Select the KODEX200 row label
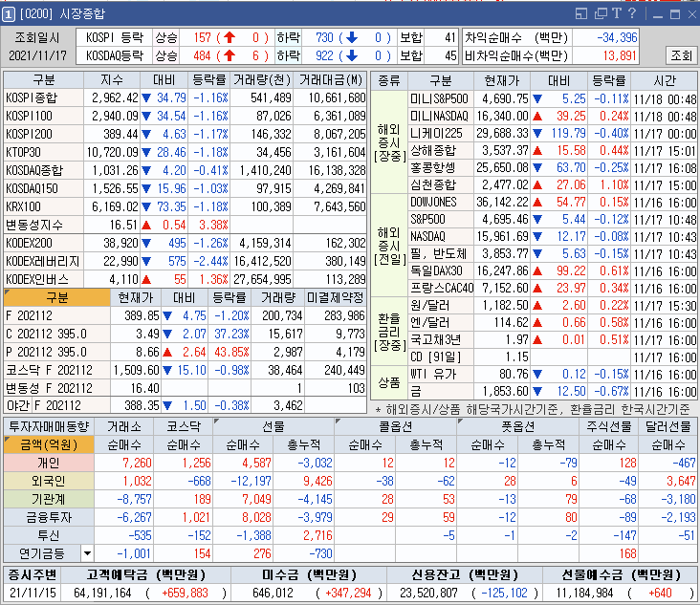Screen dimensions: 700x605 [x=43, y=243]
